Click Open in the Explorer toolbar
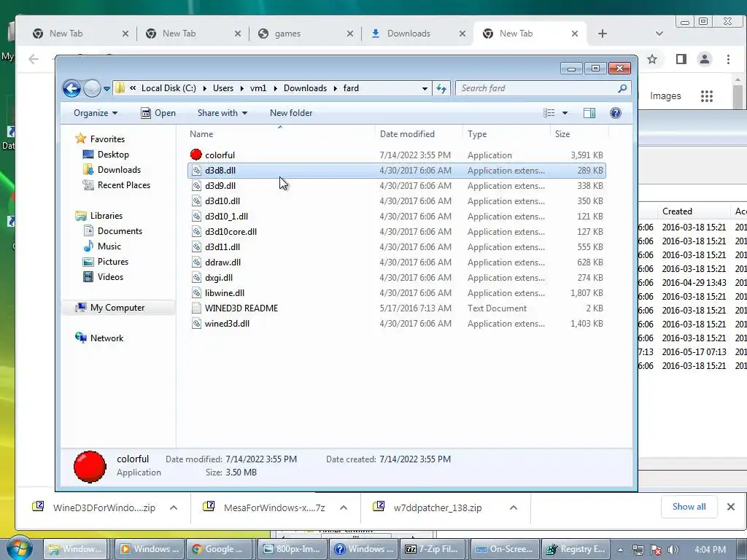The width and height of the screenshot is (747, 560). (158, 113)
